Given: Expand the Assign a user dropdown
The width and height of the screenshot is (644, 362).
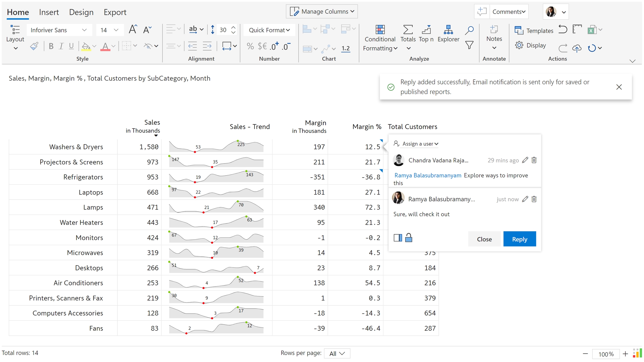Looking at the screenshot, I should [420, 144].
